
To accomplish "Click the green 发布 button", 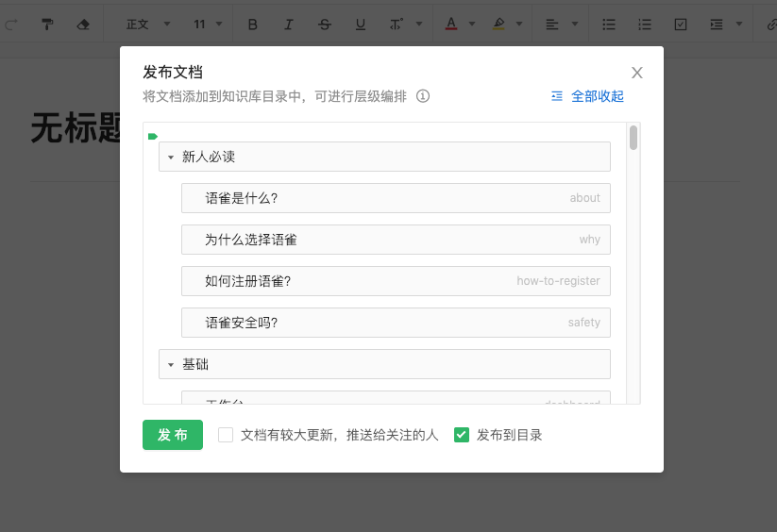I will tap(173, 435).
